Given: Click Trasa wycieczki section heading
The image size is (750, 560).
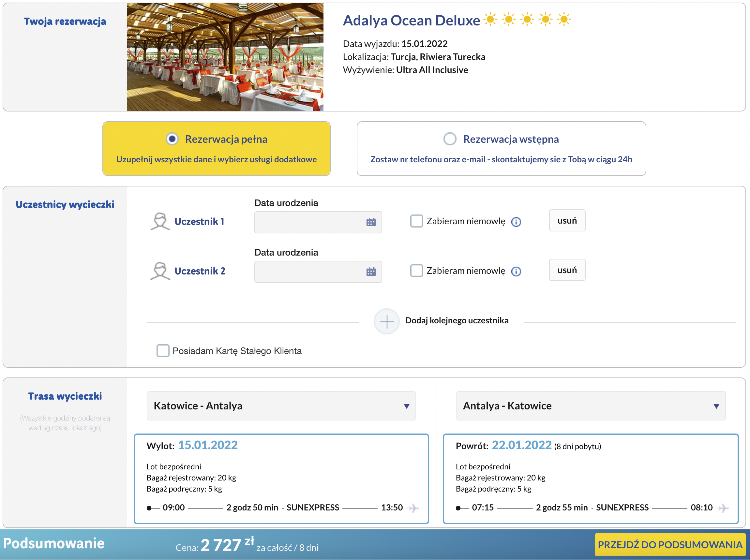Looking at the screenshot, I should 65,396.
